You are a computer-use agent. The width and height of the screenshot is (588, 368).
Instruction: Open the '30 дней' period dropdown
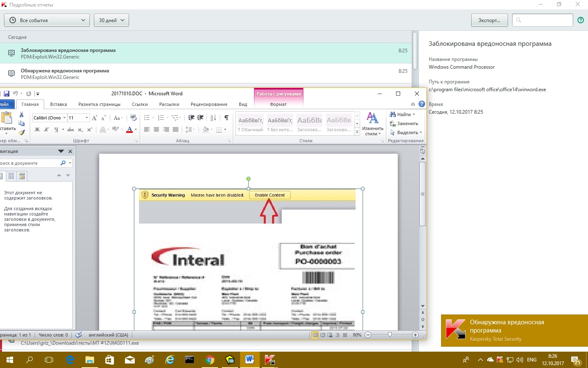pyautogui.click(x=111, y=20)
